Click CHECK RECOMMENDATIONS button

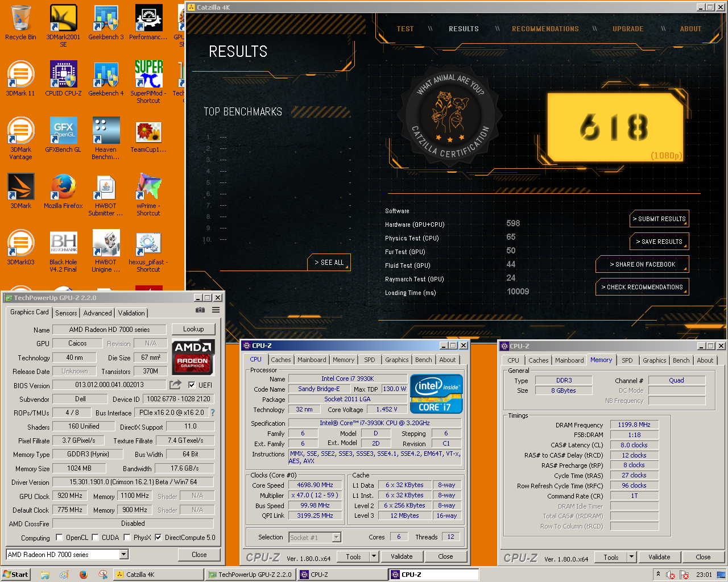[642, 287]
